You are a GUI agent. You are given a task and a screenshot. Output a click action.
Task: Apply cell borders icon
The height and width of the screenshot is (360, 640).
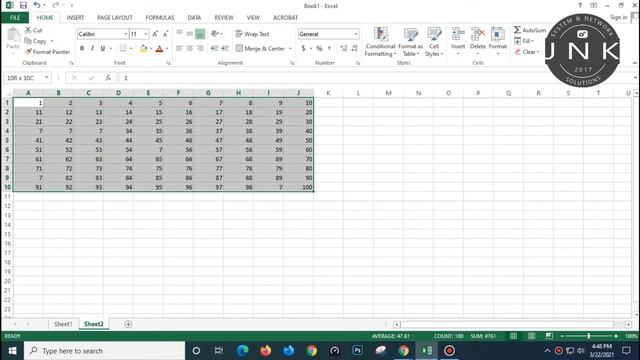[x=123, y=49]
